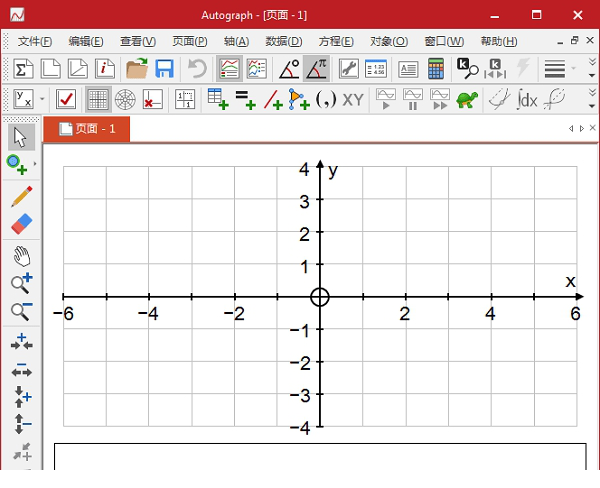Open new statistics page icon
This screenshot has width=600, height=488.
23,69
